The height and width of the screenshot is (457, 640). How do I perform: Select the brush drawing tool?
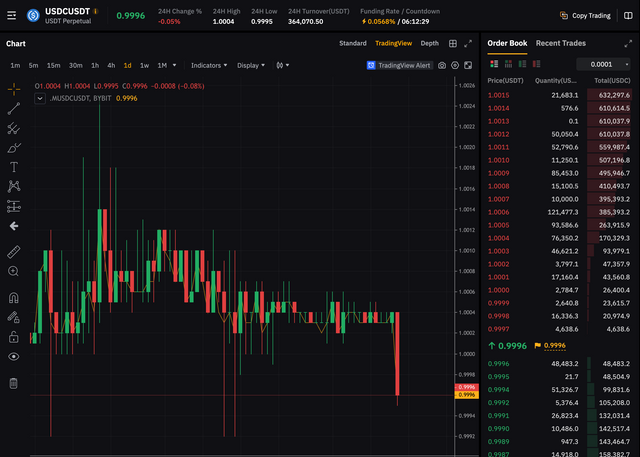point(13,148)
